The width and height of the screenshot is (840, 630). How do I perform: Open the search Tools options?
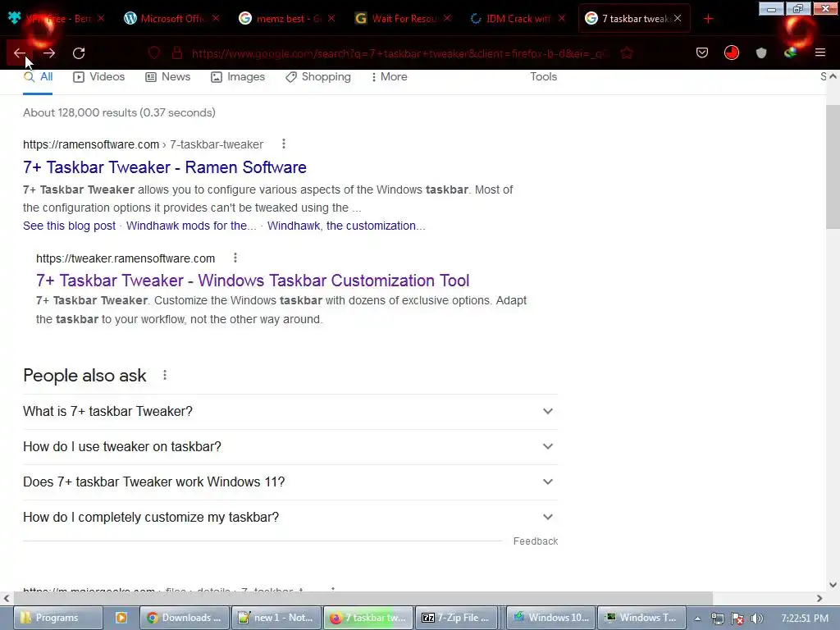pos(543,77)
